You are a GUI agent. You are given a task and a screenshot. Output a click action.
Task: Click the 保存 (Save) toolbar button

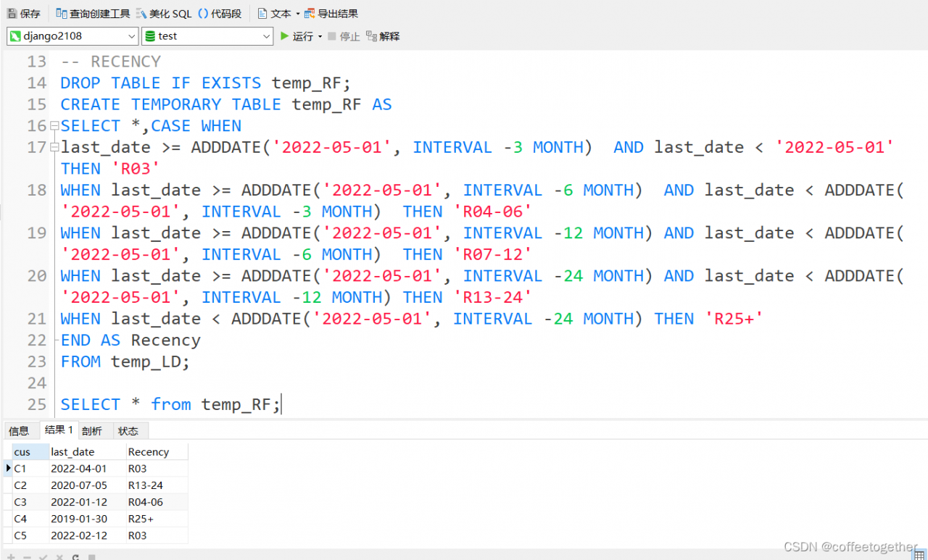tap(24, 14)
